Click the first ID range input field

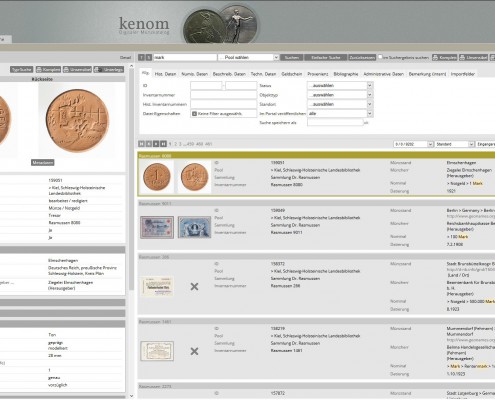(x=206, y=86)
